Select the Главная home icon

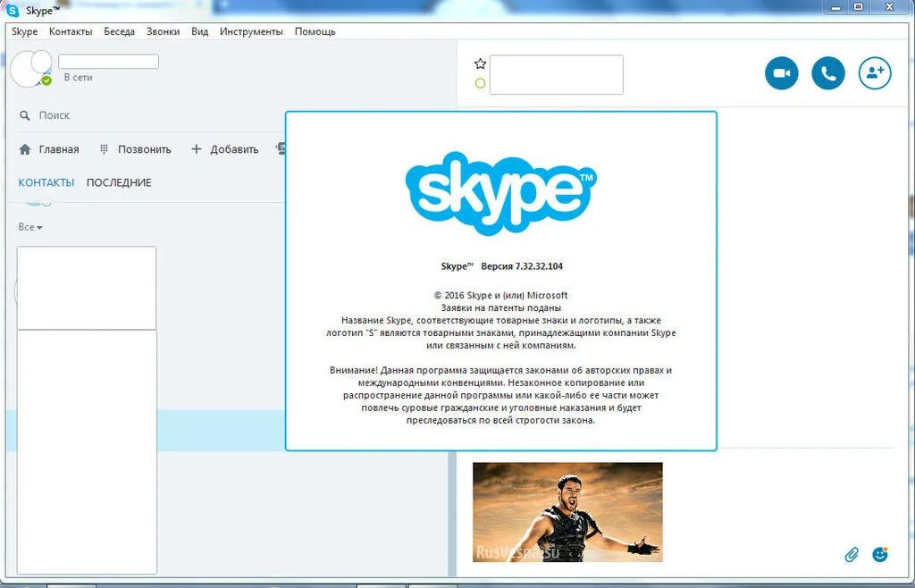pyautogui.click(x=25, y=148)
